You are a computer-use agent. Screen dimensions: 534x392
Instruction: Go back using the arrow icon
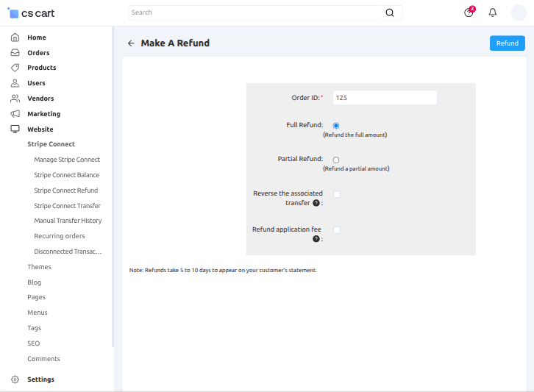click(131, 43)
